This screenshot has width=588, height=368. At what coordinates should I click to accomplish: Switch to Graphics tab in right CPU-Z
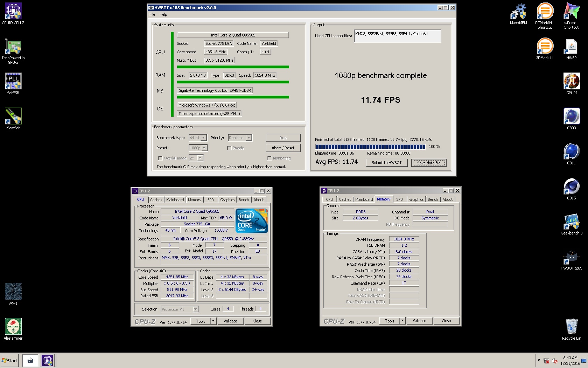416,199
